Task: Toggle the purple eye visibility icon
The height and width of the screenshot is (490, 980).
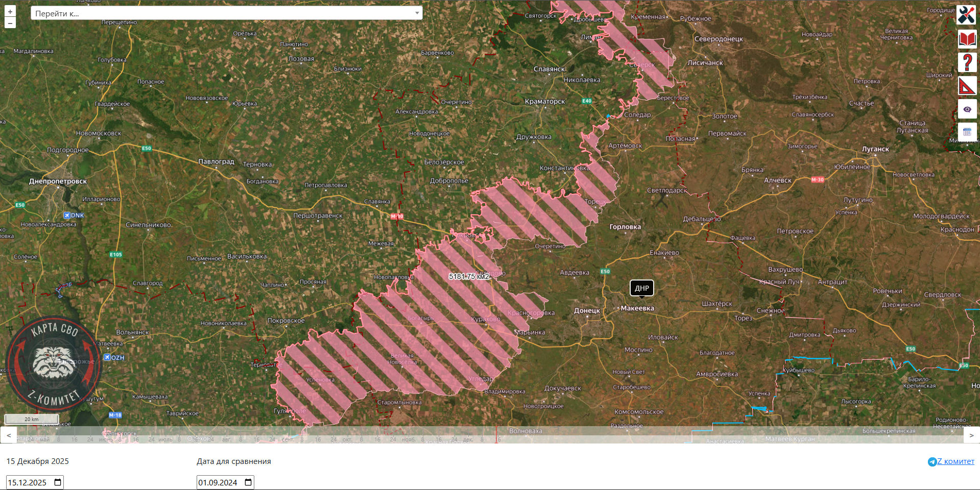Action: pyautogui.click(x=967, y=109)
